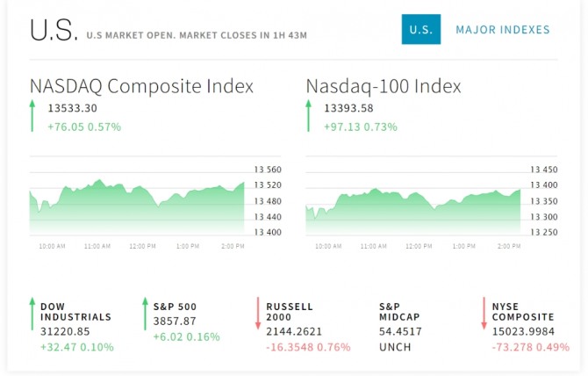
Task: Open the Russell 2000 index details
Action: click(x=289, y=312)
